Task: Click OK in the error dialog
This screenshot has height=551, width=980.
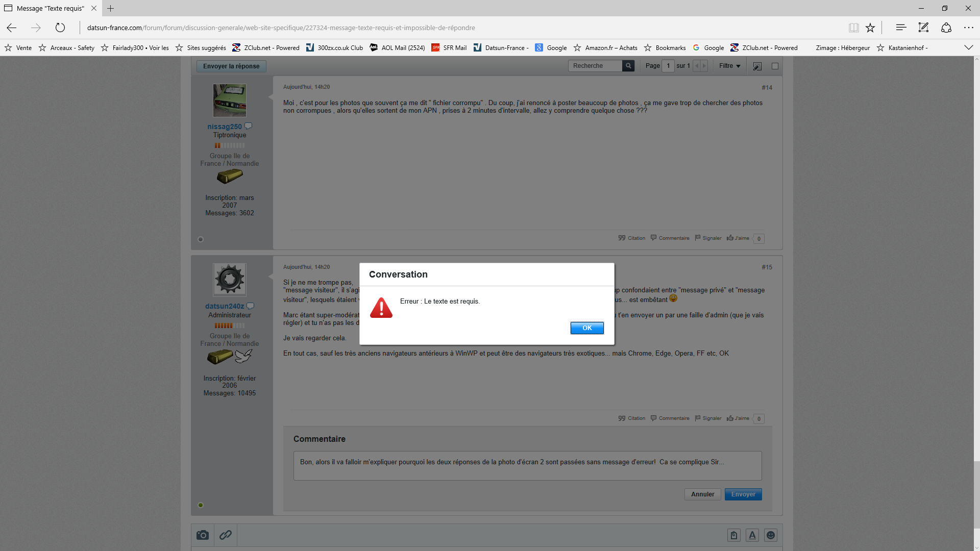Action: (x=587, y=328)
